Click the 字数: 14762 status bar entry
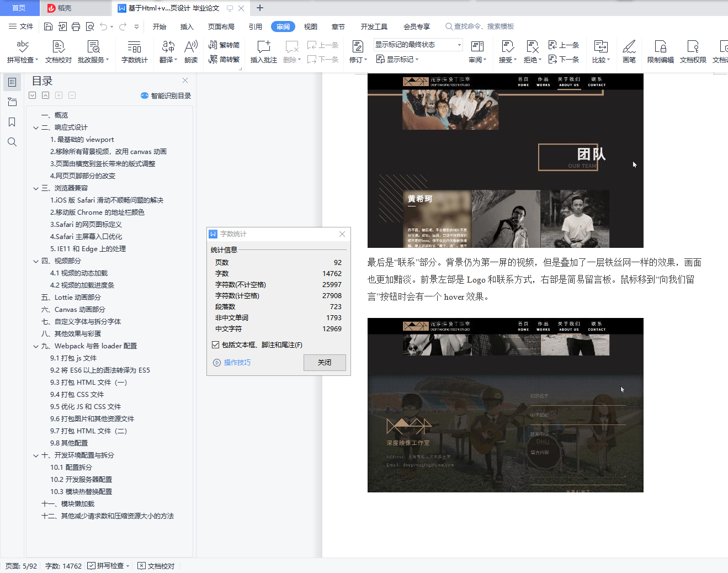The height and width of the screenshot is (573, 728). [63, 566]
